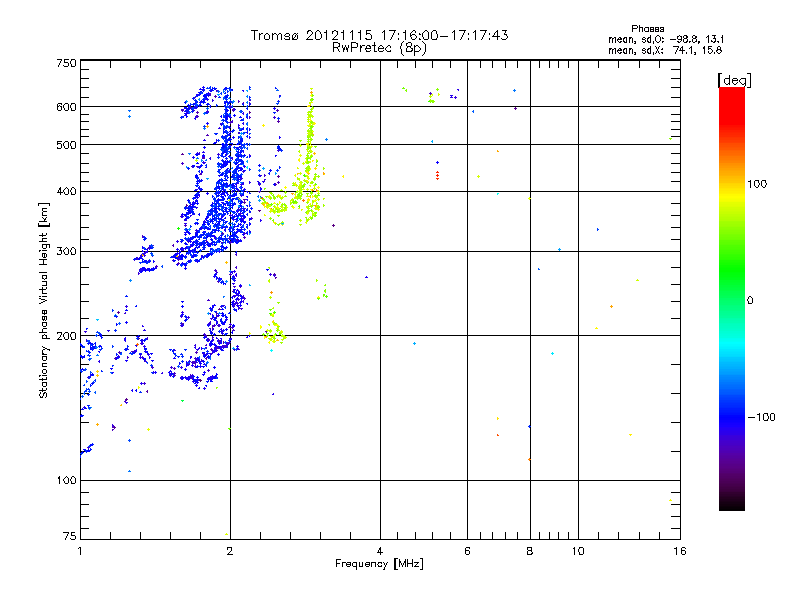Click the x-axis tick label '16'
This screenshot has width=800, height=600.
point(680,551)
